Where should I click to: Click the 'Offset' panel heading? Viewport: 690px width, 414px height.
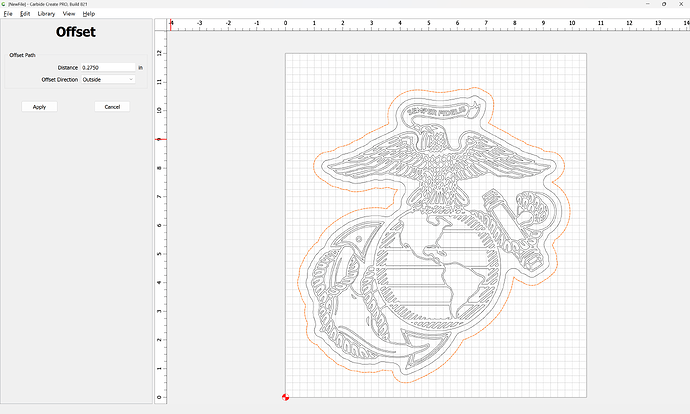tap(76, 32)
